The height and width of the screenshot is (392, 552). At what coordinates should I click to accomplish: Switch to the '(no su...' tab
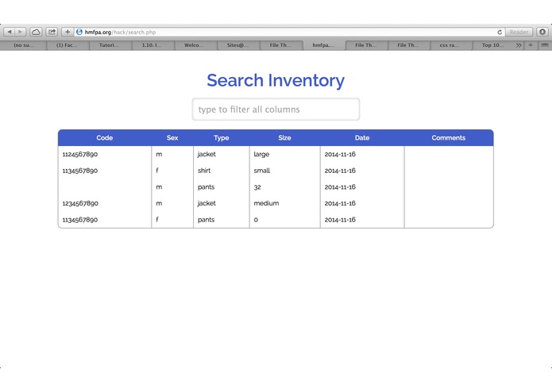coord(24,45)
